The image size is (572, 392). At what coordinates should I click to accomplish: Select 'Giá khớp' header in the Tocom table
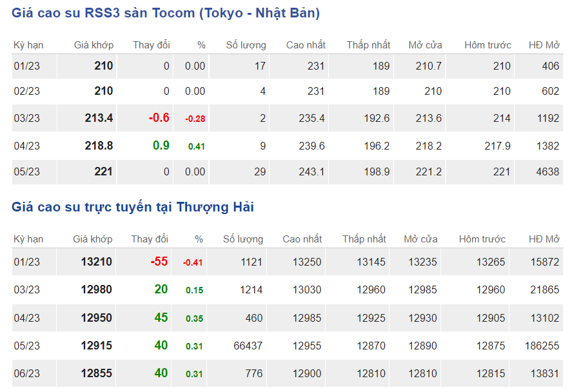(x=94, y=45)
